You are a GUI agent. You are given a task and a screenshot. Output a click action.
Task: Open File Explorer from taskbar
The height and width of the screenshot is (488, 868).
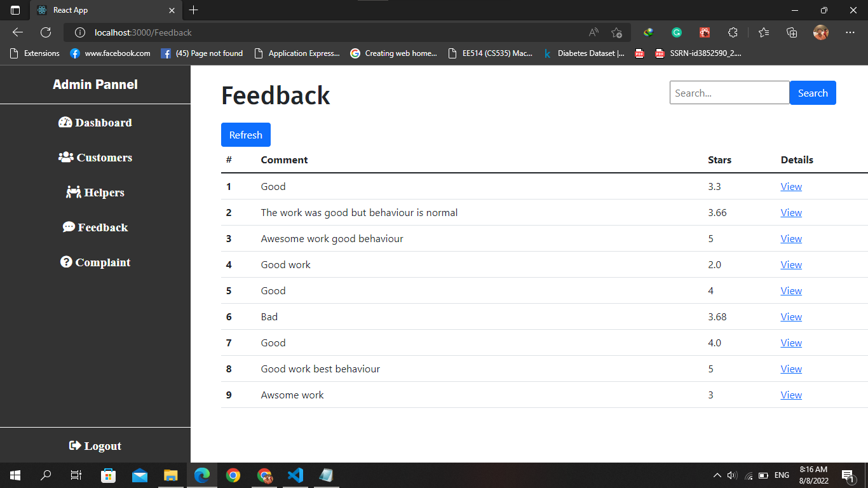click(x=171, y=475)
